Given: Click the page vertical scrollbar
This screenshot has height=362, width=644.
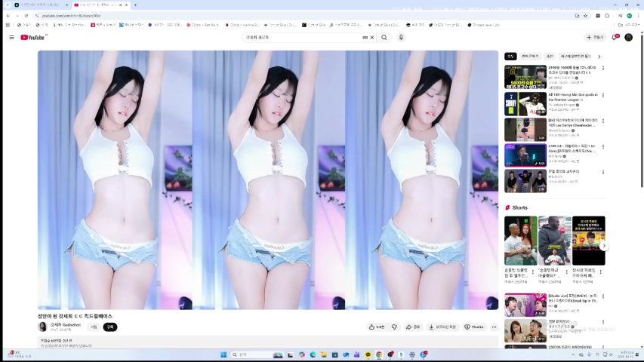Looking at the screenshot, I should coord(642,111).
